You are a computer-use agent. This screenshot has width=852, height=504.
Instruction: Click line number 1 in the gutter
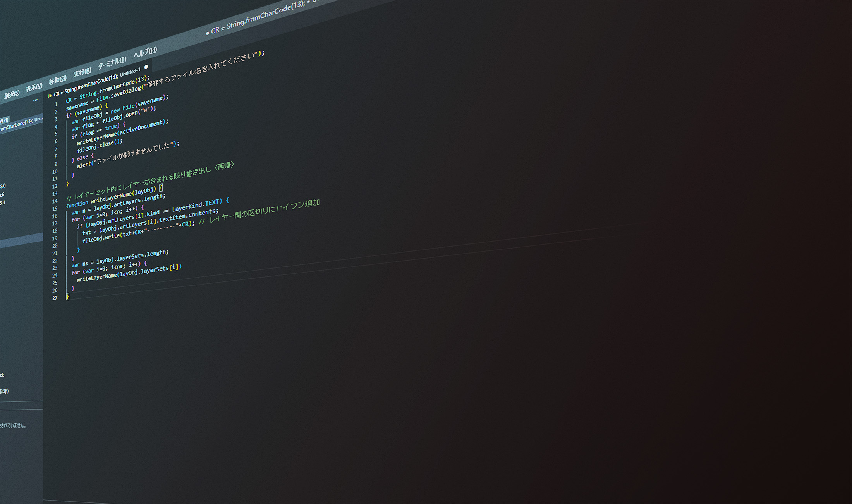(56, 105)
